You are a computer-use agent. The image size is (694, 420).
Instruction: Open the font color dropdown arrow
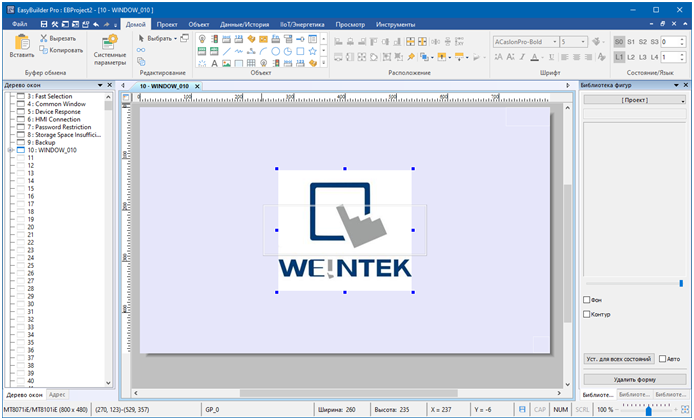542,57
